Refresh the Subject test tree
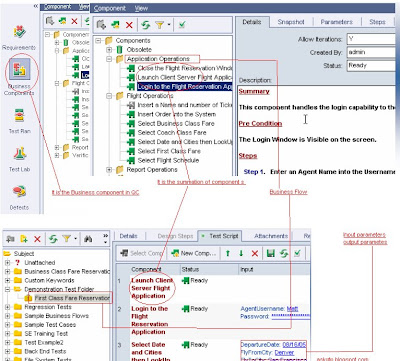Screen dimensions: 400x361 pyautogui.click(x=53, y=239)
